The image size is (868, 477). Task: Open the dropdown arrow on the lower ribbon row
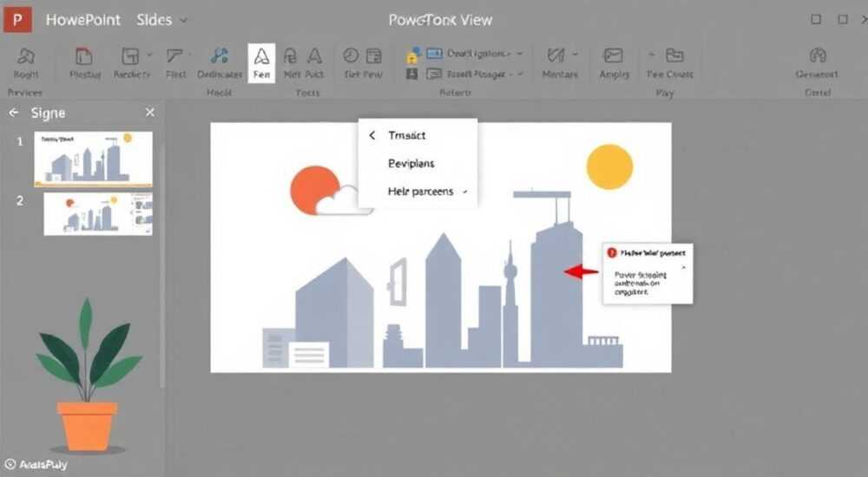pyautogui.click(x=520, y=74)
